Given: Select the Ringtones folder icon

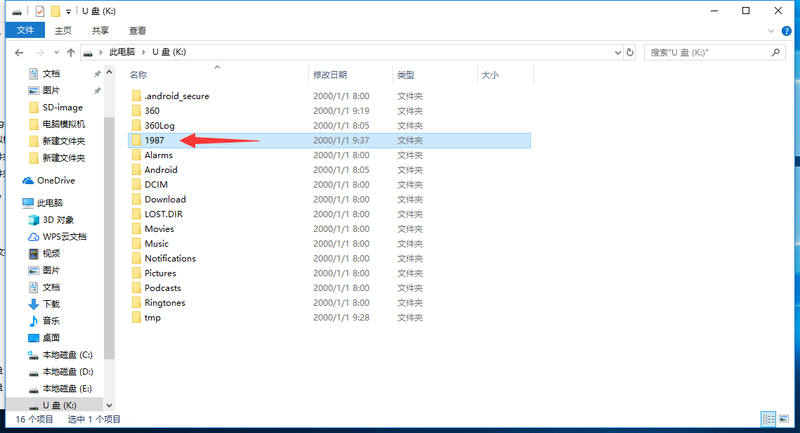Looking at the screenshot, I should tap(136, 303).
